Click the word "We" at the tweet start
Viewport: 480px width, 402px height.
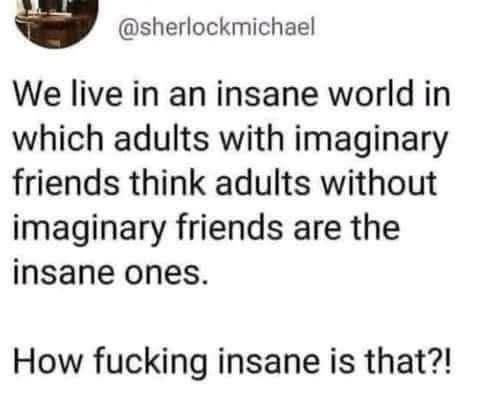[34, 94]
